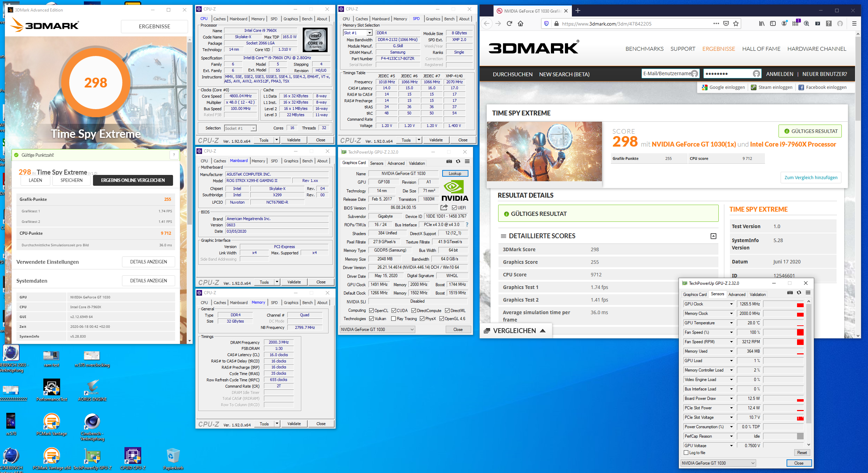Open rx570 overclocking desktop icon
The width and height of the screenshot is (868, 473).
pyautogui.click(x=92, y=359)
